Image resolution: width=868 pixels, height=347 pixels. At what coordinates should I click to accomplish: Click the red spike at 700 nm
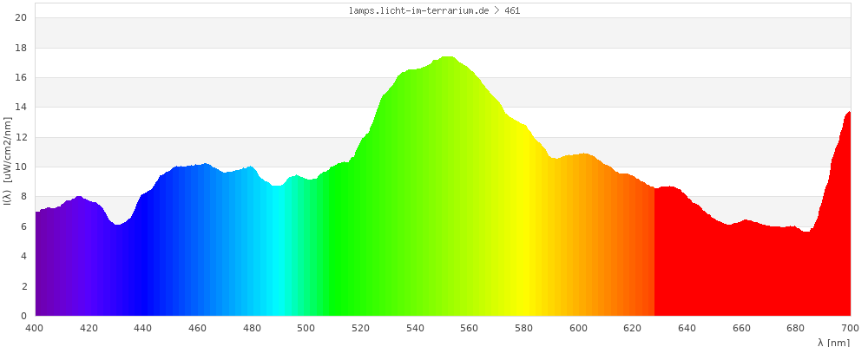847,117
